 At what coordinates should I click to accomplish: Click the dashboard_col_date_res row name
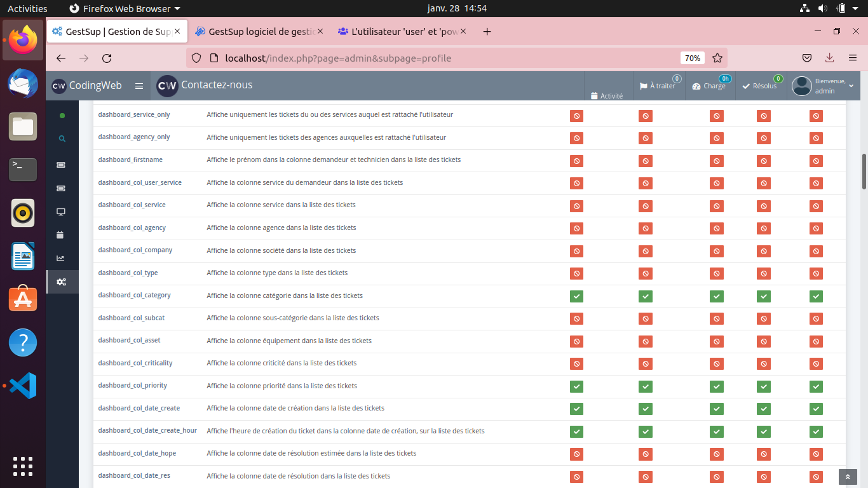tap(134, 475)
